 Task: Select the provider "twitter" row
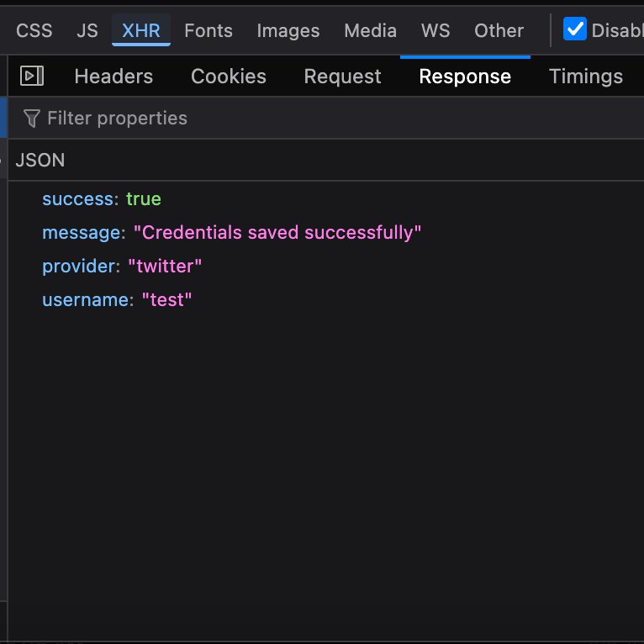[325, 267]
